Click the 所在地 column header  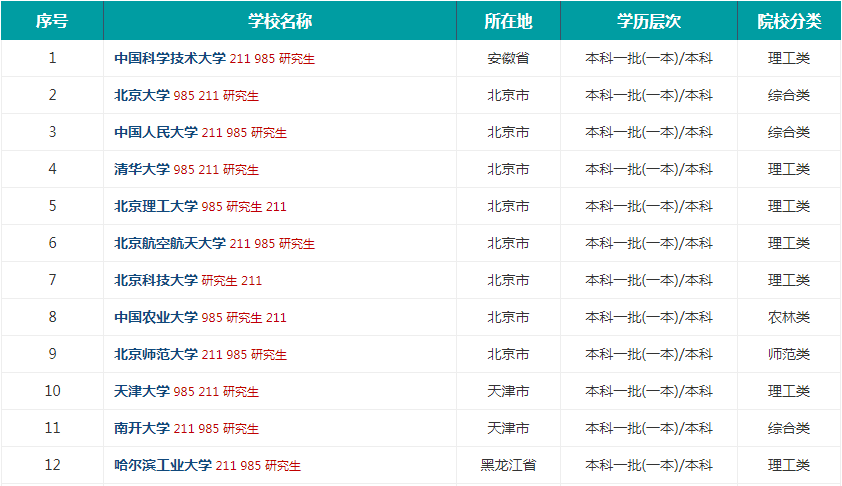[508, 21]
